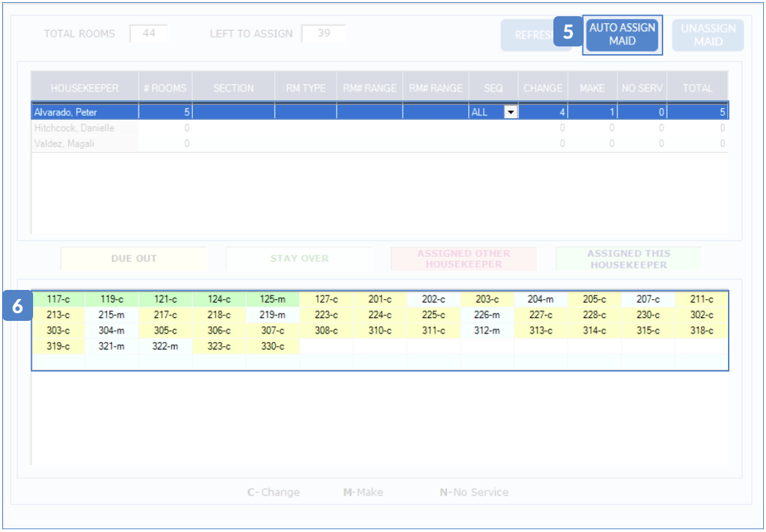Click the SECTION column header
This screenshot has width=766, height=532.
click(x=233, y=89)
